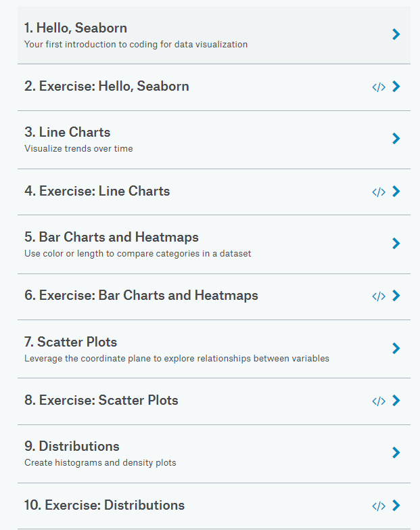Click code icon for Exercise: Bar Charts and Heatmaps
The width and height of the screenshot is (420, 530).
(379, 296)
